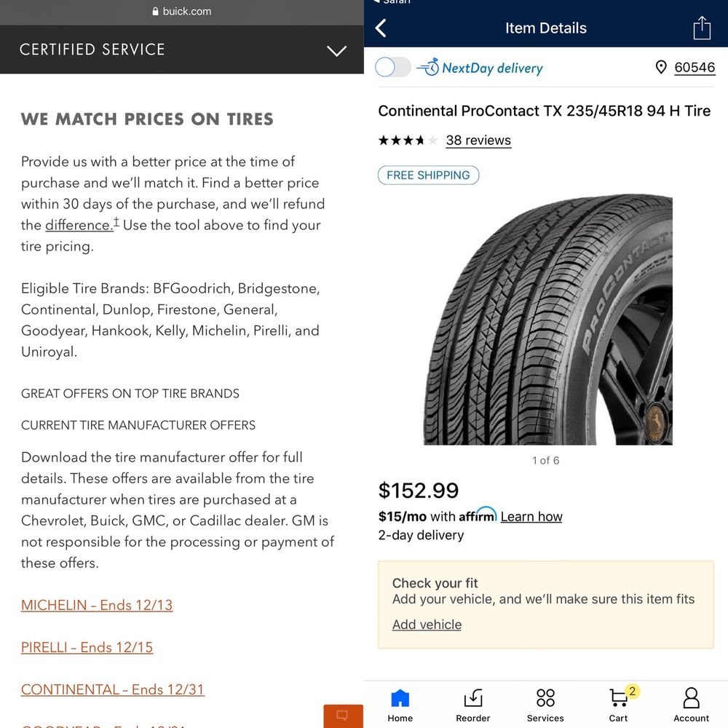728x728 pixels.
Task: Tap the Learn how Affirm link
Action: pos(531,517)
